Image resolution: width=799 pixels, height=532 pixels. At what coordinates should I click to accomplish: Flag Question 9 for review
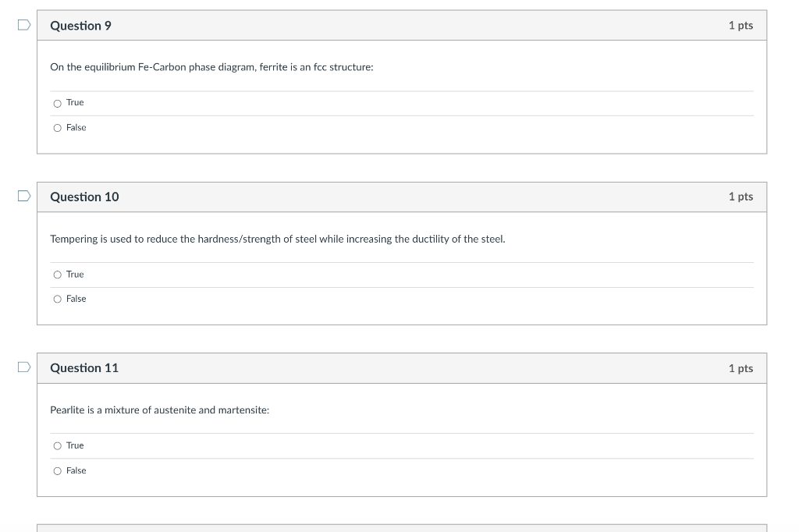pyautogui.click(x=24, y=25)
